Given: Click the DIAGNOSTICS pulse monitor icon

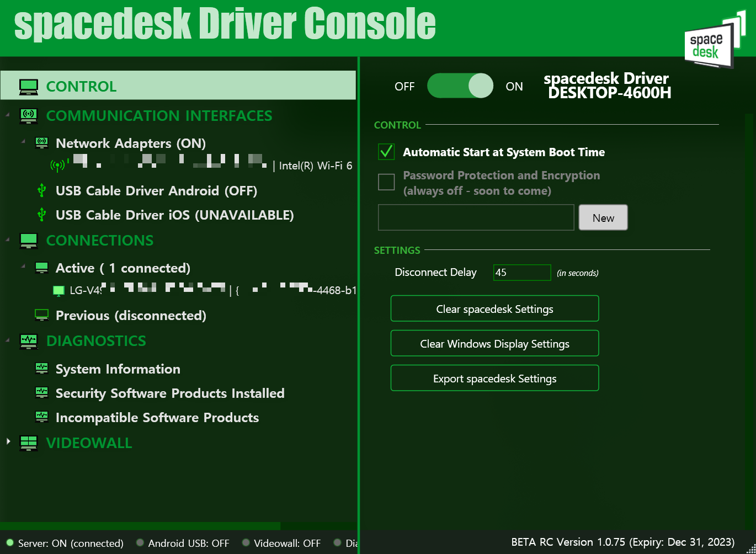Looking at the screenshot, I should pos(29,341).
